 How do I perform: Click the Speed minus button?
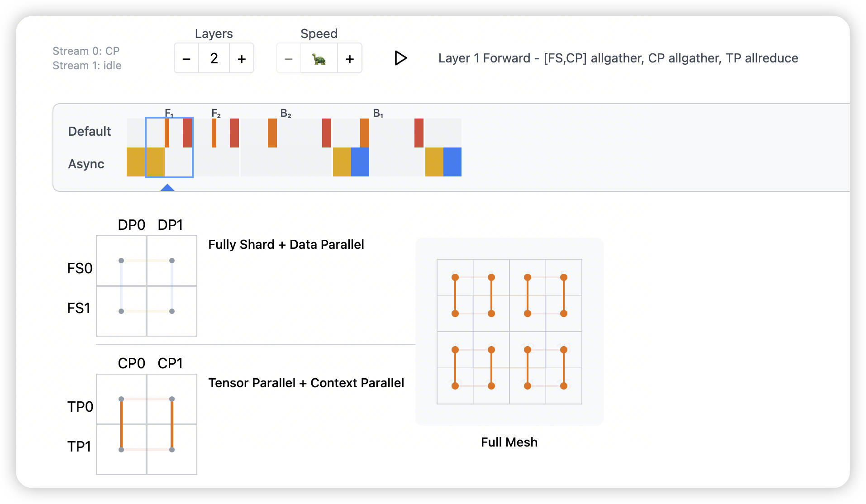289,58
